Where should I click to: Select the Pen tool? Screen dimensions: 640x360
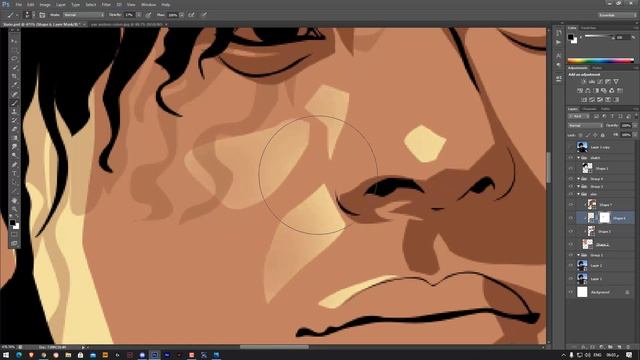coord(14,164)
